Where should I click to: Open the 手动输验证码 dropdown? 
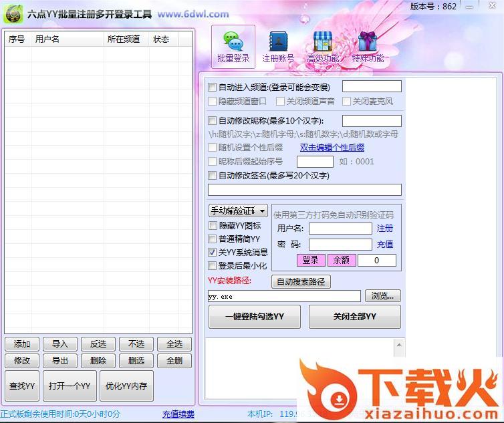[x=238, y=211]
